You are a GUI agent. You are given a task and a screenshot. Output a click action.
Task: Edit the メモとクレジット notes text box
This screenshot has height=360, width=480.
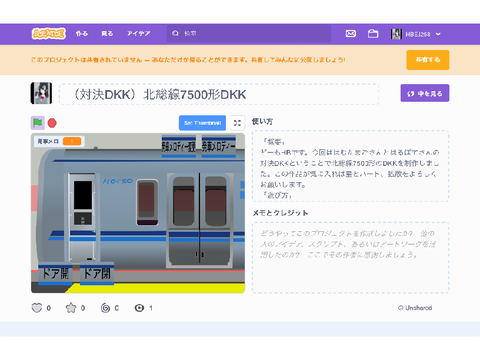click(350, 257)
